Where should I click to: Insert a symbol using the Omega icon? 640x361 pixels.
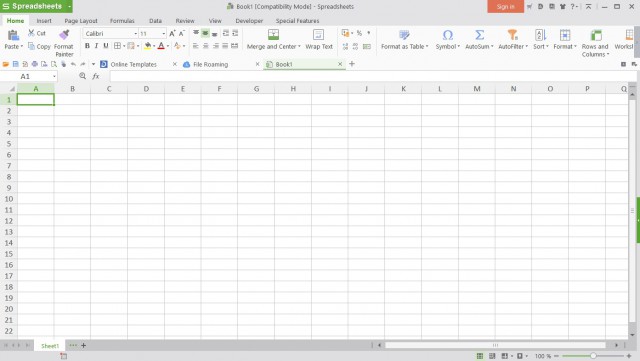click(448, 35)
